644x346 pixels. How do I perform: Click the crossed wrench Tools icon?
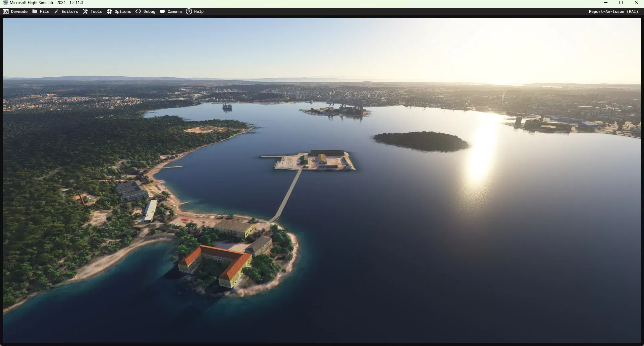click(x=85, y=11)
